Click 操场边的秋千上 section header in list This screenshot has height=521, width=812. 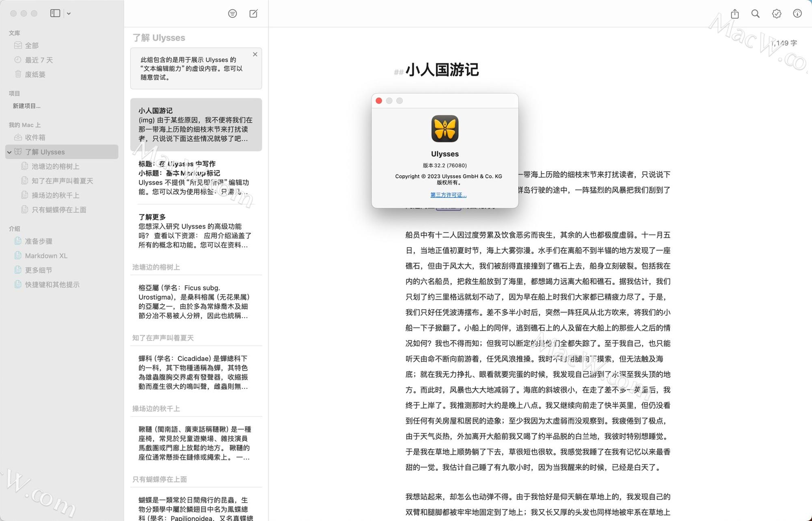[156, 408]
